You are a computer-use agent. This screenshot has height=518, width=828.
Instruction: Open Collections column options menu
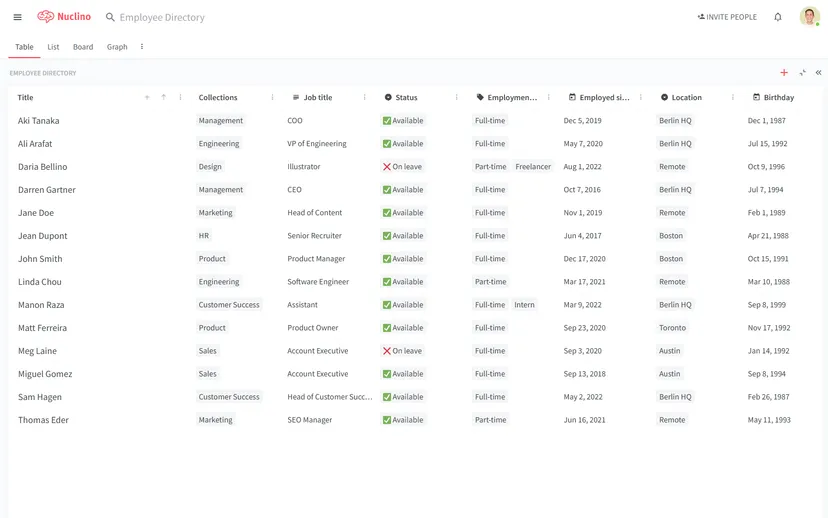[x=272, y=97]
